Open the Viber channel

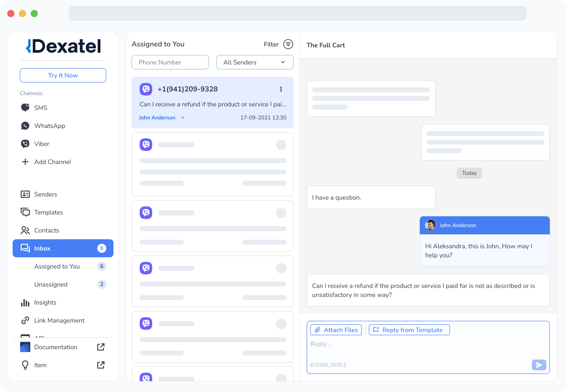tap(41, 144)
